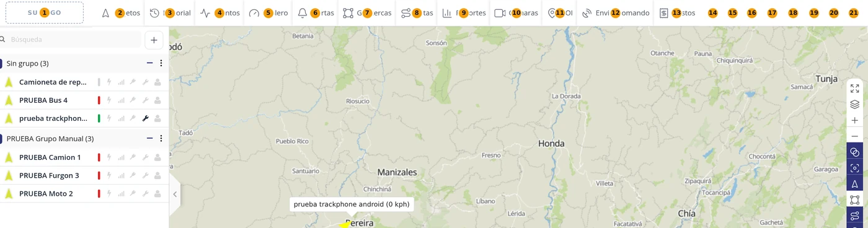Screen dimensions: 868x228
Task: Select the PRUEBA Furgon 3 vehicle
Action: 84,175
